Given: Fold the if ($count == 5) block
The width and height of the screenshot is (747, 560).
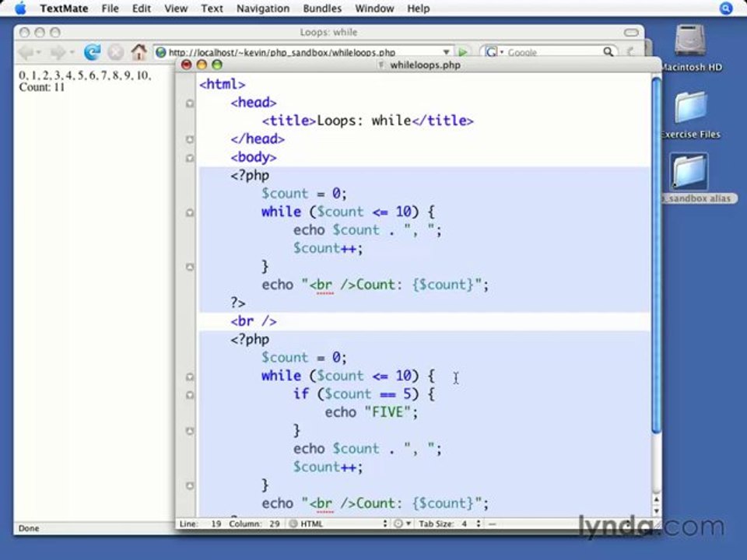Looking at the screenshot, I should point(190,395).
